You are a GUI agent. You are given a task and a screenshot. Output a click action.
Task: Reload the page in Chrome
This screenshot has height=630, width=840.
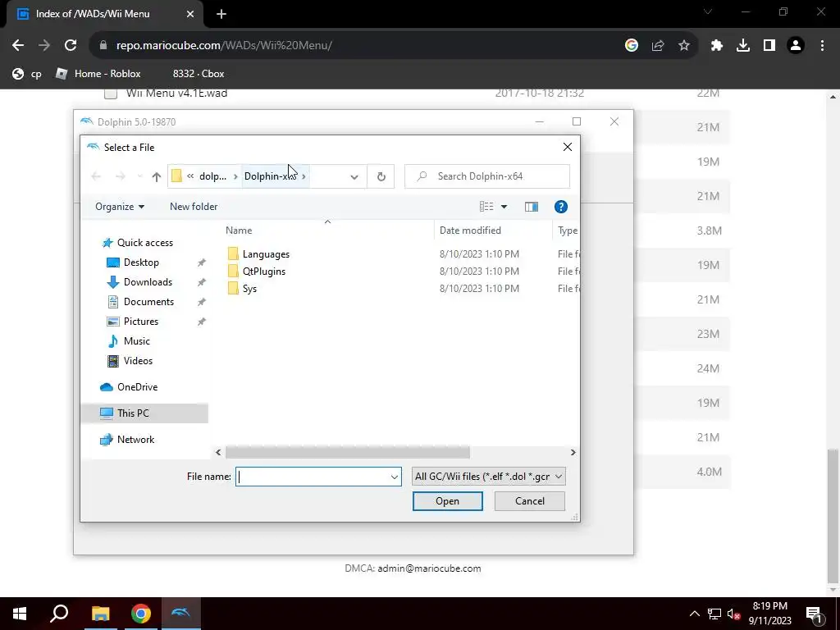click(x=71, y=46)
